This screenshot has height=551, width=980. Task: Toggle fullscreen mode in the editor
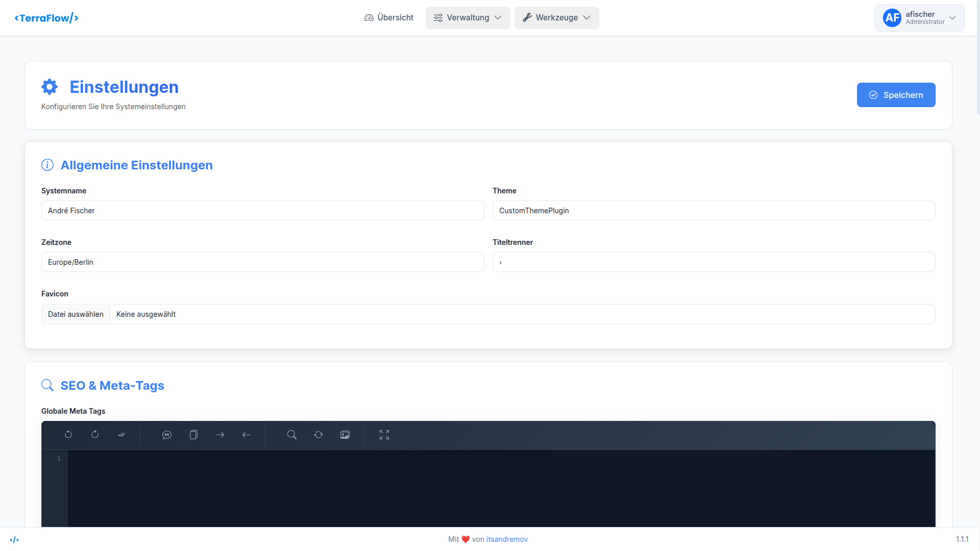click(x=384, y=435)
